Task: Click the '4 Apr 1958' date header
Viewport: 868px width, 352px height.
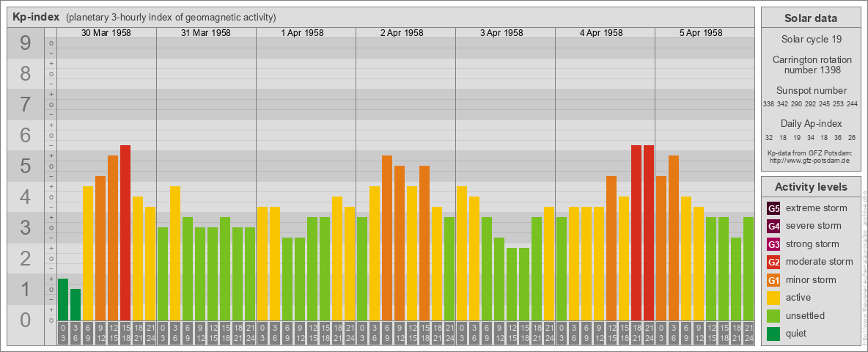Action: [x=601, y=33]
